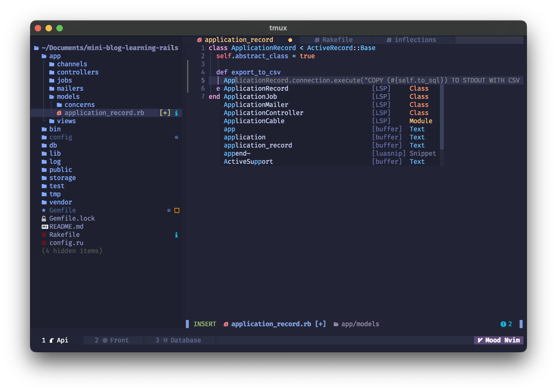Click the markdown icon beside README.md
557x392 pixels.
pos(45,227)
